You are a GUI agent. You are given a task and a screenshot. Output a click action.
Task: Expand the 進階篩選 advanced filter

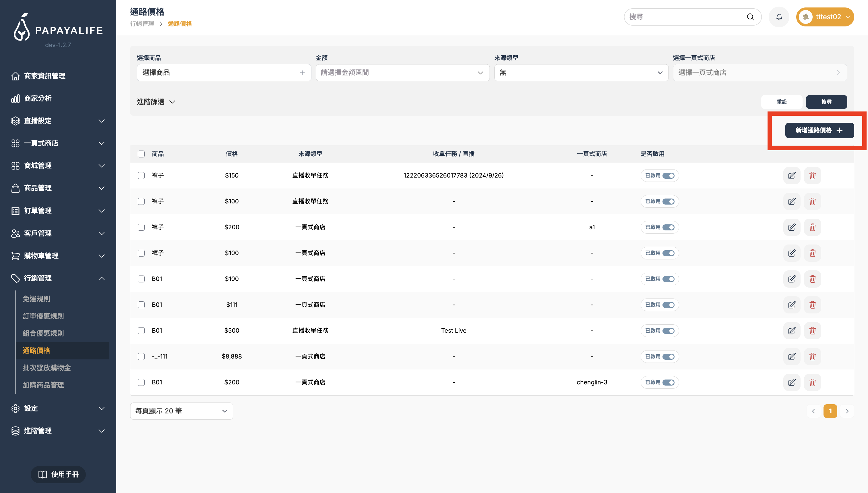point(156,102)
